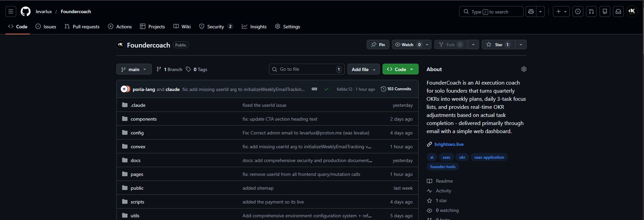Viewport: 644px width, 220px height.
Task: Expand the Star lists dropdown
Action: click(521, 44)
